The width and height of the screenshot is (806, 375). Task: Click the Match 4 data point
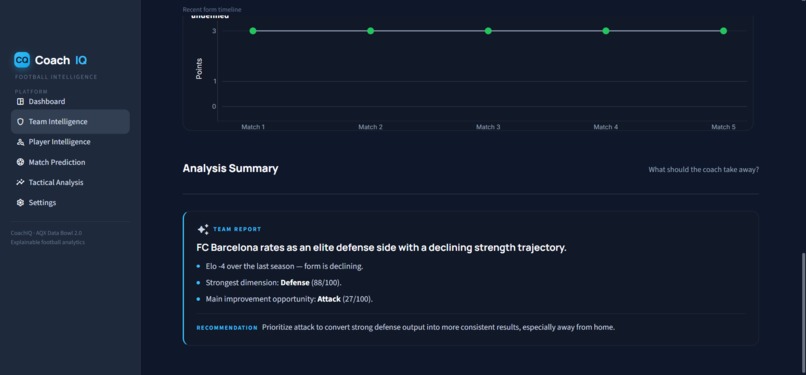(606, 31)
